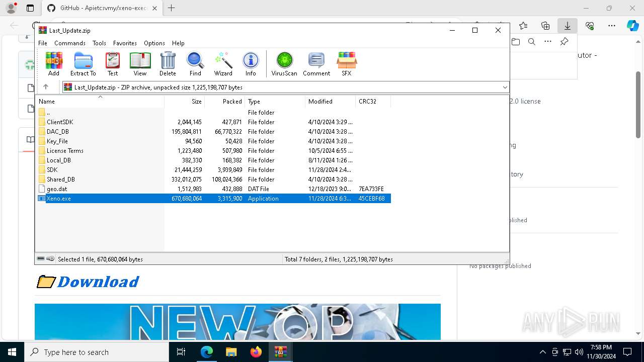Select the geo.dat file
The image size is (644, 362).
pyautogui.click(x=213, y=189)
